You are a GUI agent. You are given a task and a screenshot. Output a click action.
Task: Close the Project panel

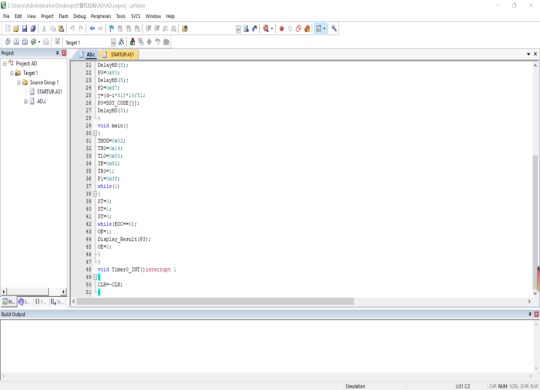[x=64, y=53]
